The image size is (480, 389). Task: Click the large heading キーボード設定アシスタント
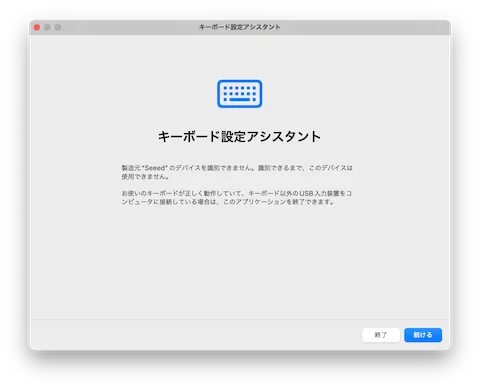[x=239, y=137]
